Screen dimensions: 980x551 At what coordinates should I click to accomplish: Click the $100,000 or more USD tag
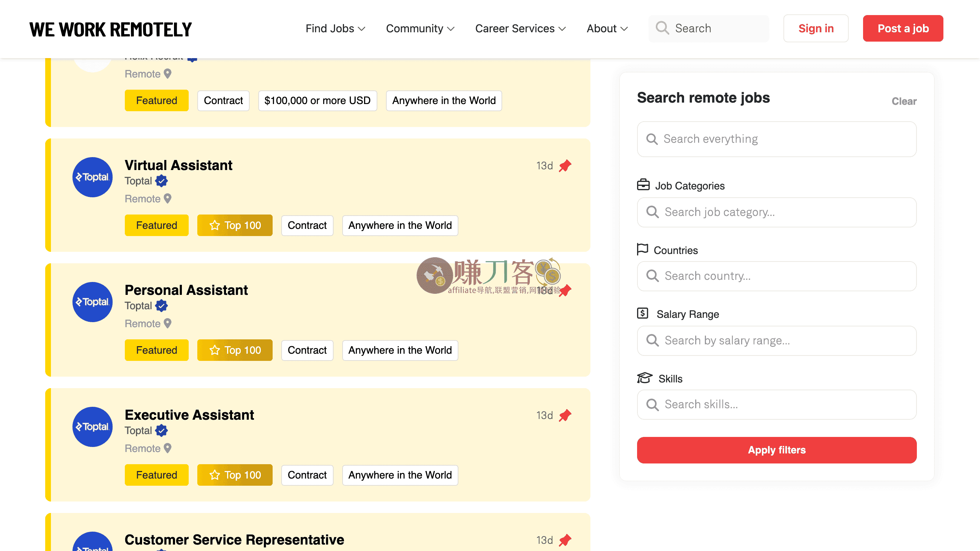[x=317, y=100]
